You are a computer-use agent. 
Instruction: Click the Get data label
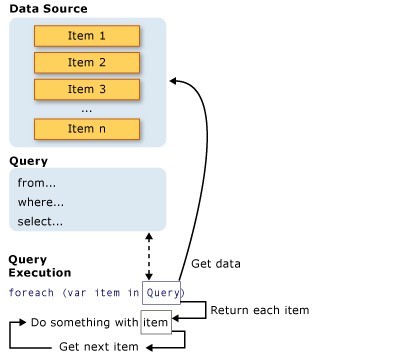tap(216, 264)
